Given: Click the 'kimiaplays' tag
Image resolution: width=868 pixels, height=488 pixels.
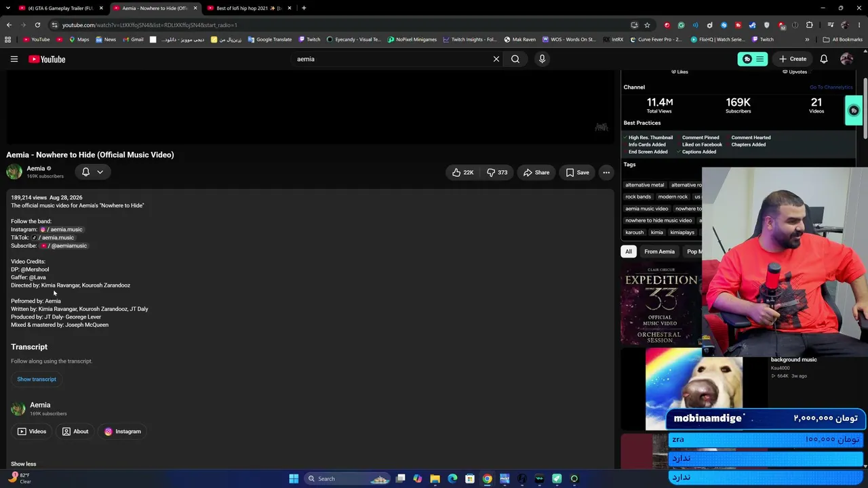Looking at the screenshot, I should tap(682, 232).
